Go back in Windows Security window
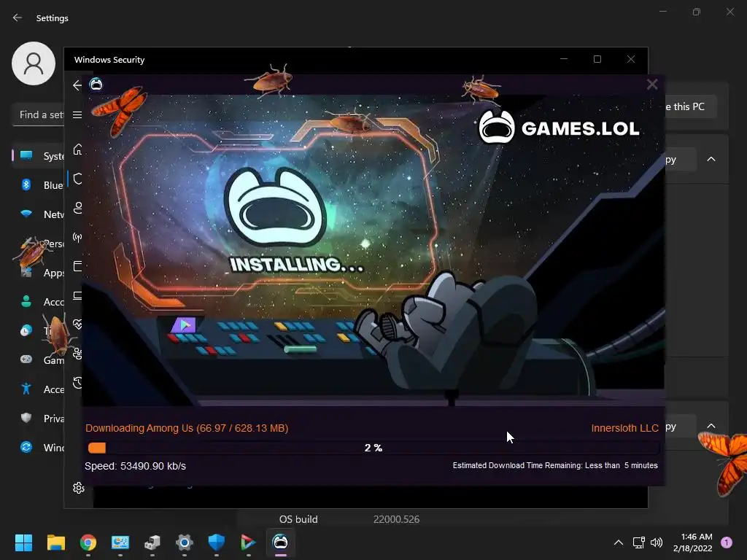747x560 pixels. coord(77,85)
